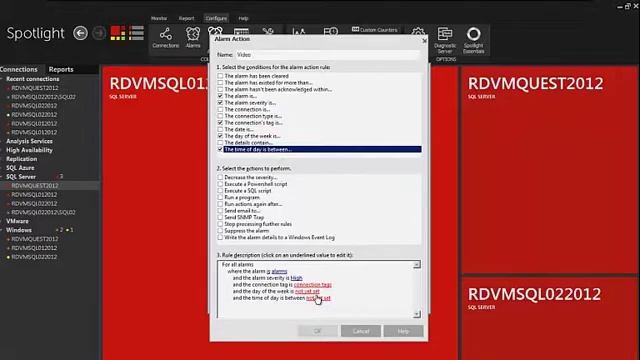Check 'Execute a SQL script' action
This screenshot has width=640, height=360.
(220, 191)
